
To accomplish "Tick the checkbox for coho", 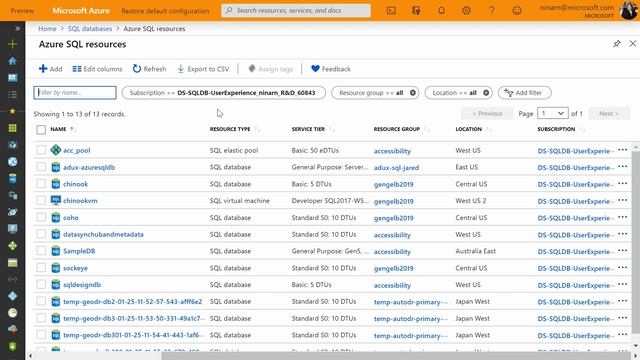I will pyautogui.click(x=41, y=217).
